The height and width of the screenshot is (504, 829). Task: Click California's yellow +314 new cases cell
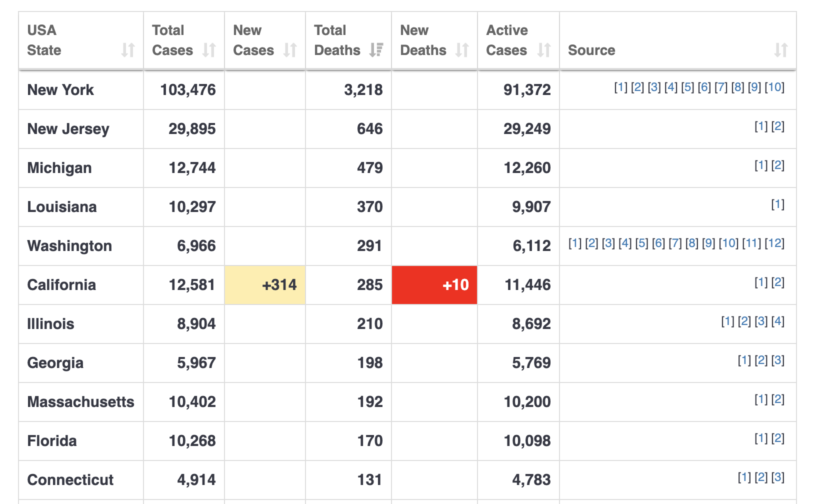point(265,285)
